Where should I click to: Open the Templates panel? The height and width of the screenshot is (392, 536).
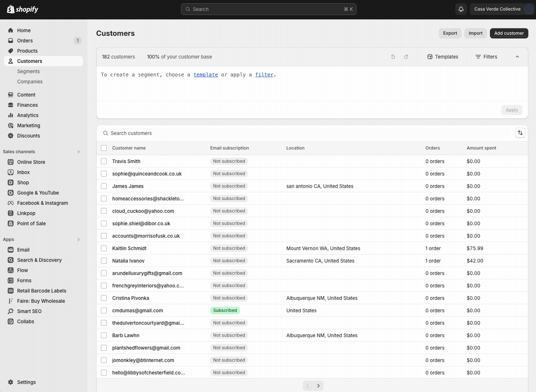[x=443, y=57]
